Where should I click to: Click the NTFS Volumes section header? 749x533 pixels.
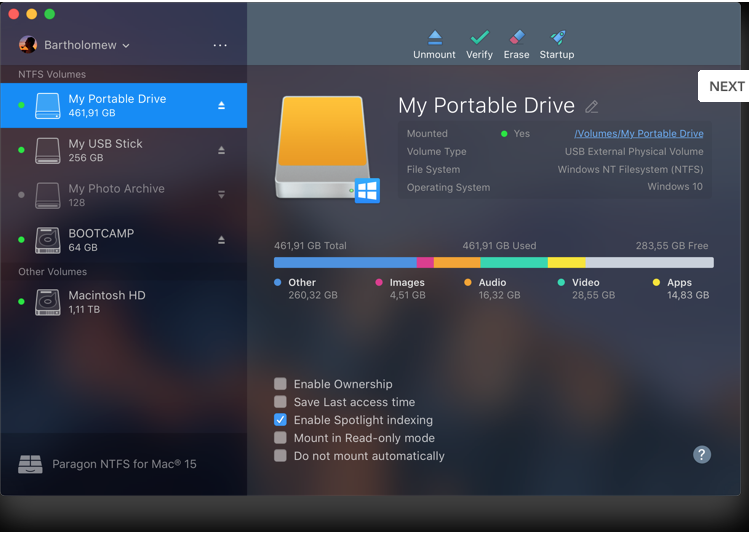52,75
